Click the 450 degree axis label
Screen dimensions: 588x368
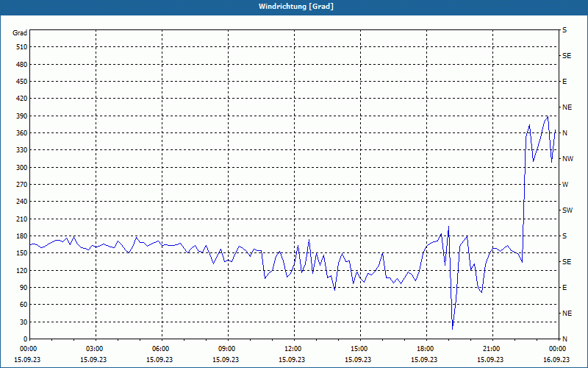pyautogui.click(x=22, y=82)
